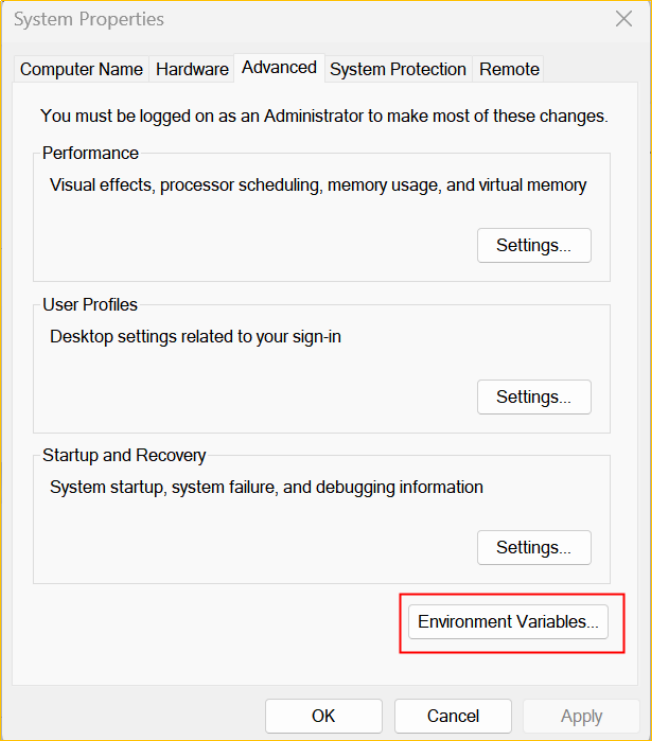The image size is (653, 742).
Task: Click the Performance group label
Action: click(91, 153)
